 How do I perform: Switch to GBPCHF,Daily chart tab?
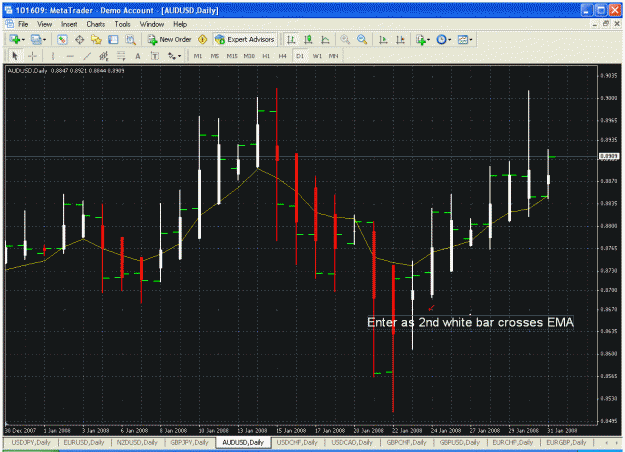pyautogui.click(x=406, y=442)
